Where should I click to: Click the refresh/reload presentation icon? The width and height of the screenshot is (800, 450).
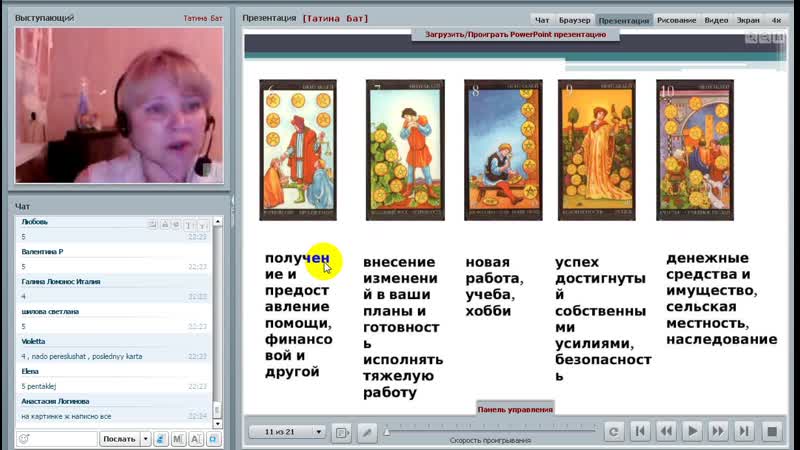[615, 432]
